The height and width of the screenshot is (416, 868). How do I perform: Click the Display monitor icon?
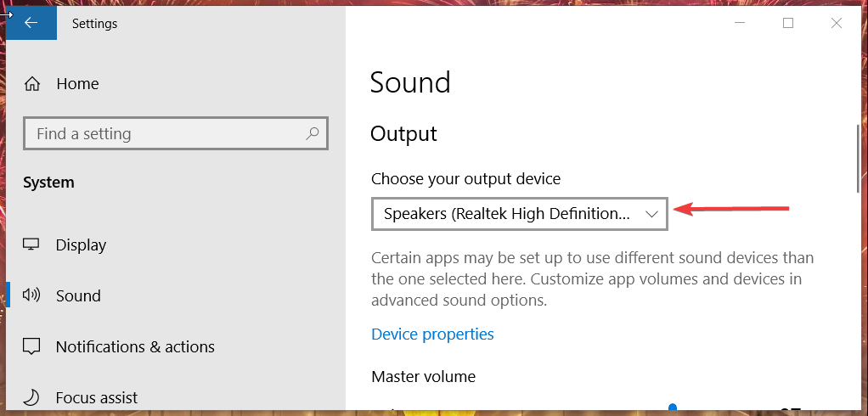coord(31,245)
